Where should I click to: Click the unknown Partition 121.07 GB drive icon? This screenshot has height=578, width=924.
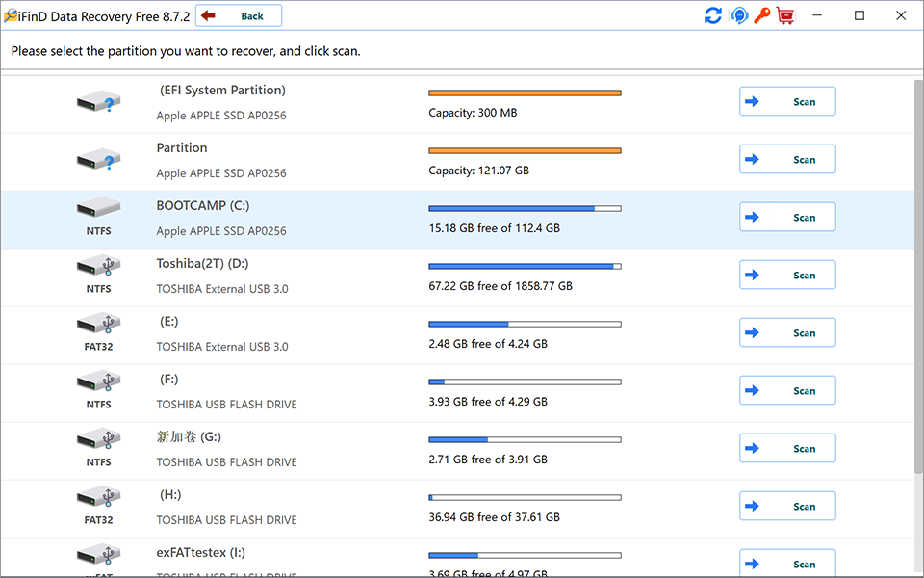pyautogui.click(x=98, y=160)
